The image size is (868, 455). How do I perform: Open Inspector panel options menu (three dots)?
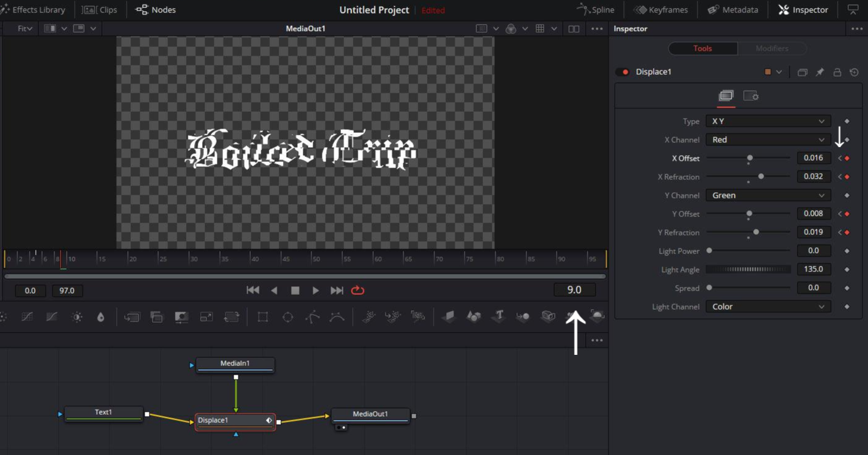click(856, 29)
